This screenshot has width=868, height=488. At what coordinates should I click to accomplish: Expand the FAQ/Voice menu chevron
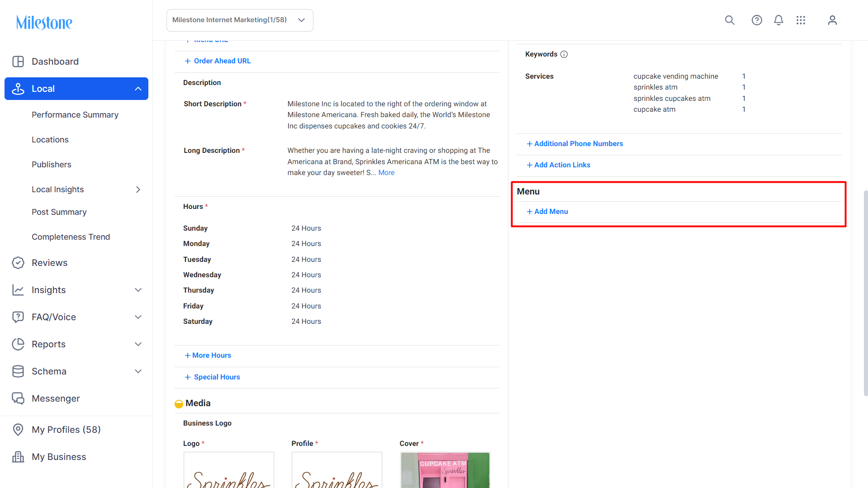coord(138,317)
